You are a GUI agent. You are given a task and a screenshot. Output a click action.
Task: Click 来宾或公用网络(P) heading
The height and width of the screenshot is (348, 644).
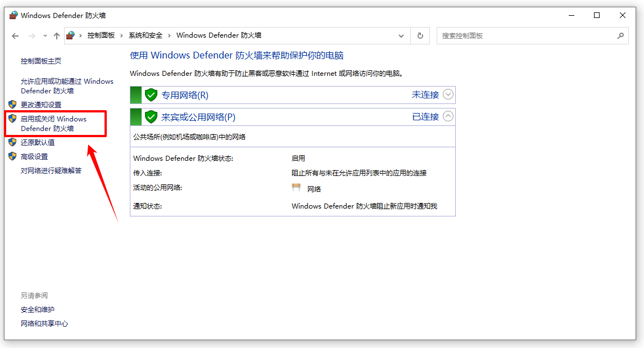198,117
